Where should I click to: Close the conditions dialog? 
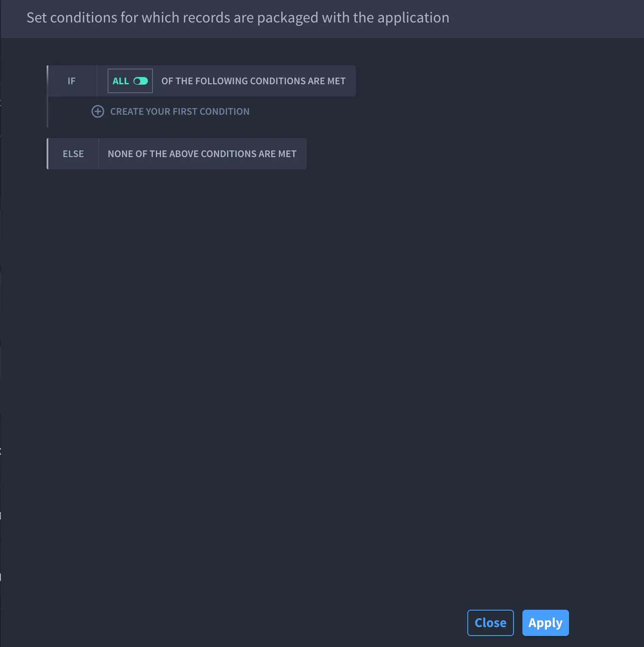pyautogui.click(x=490, y=622)
